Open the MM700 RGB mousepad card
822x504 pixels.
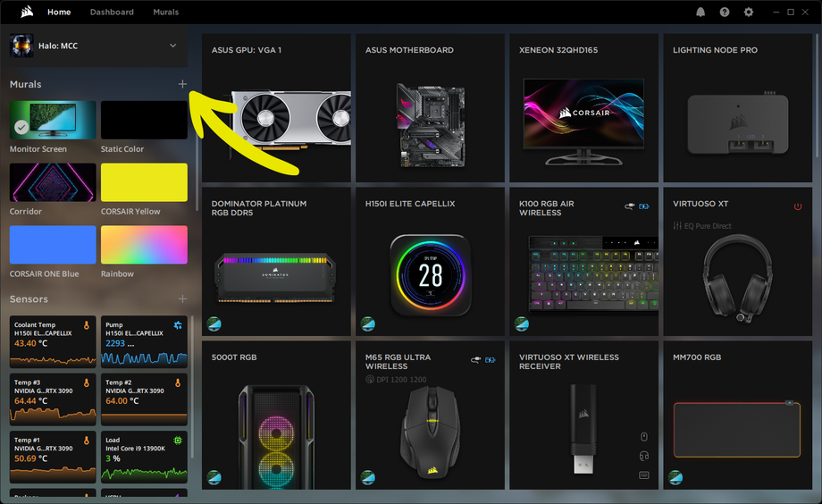(738, 416)
